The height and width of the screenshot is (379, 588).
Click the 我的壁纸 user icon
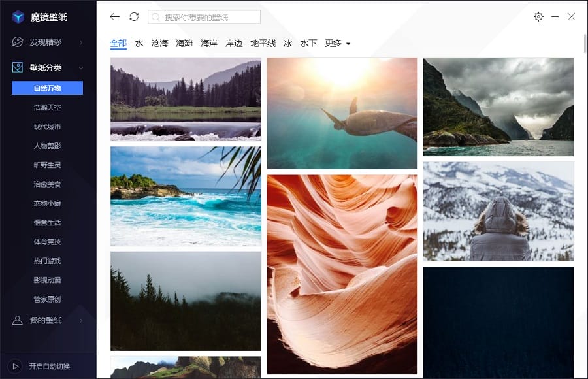[x=17, y=320]
